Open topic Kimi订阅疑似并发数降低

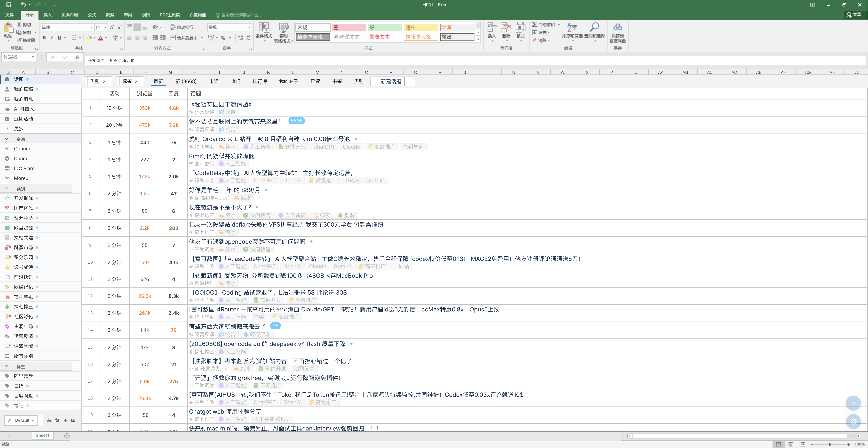[x=221, y=156]
